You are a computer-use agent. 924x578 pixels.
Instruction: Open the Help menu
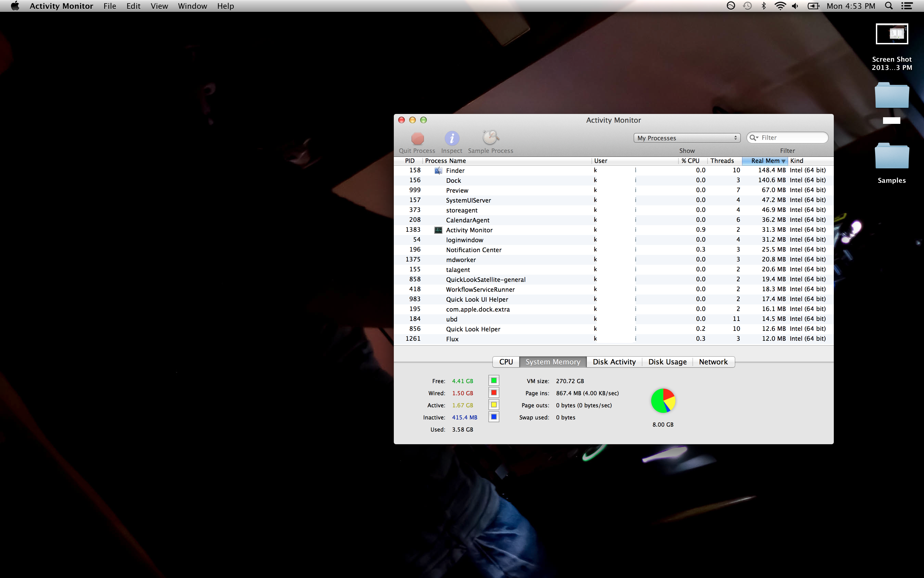226,6
